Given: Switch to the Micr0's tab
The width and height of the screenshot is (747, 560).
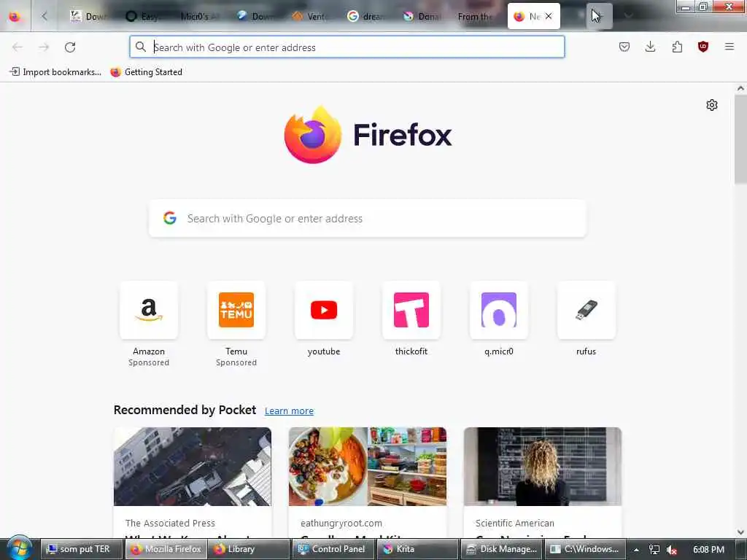Looking at the screenshot, I should pos(198,17).
